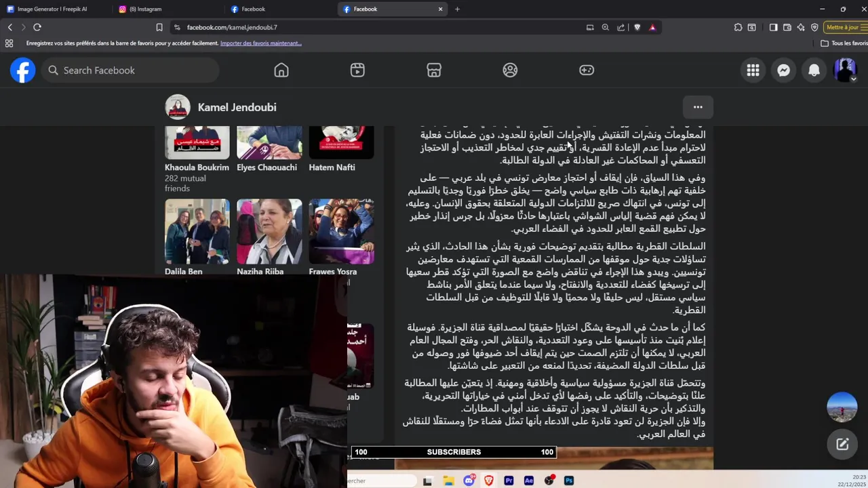Open Messenger chats icon
868x488 pixels.
pos(783,70)
